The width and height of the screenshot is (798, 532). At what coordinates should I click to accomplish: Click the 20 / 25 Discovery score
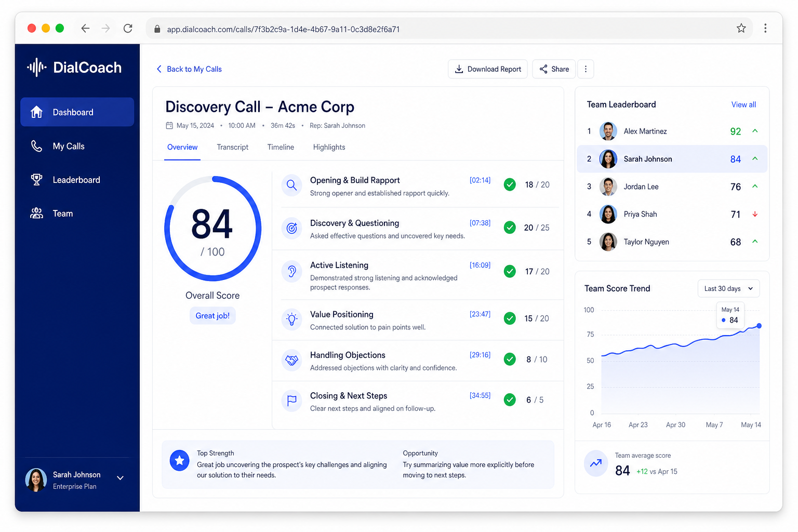click(x=537, y=228)
